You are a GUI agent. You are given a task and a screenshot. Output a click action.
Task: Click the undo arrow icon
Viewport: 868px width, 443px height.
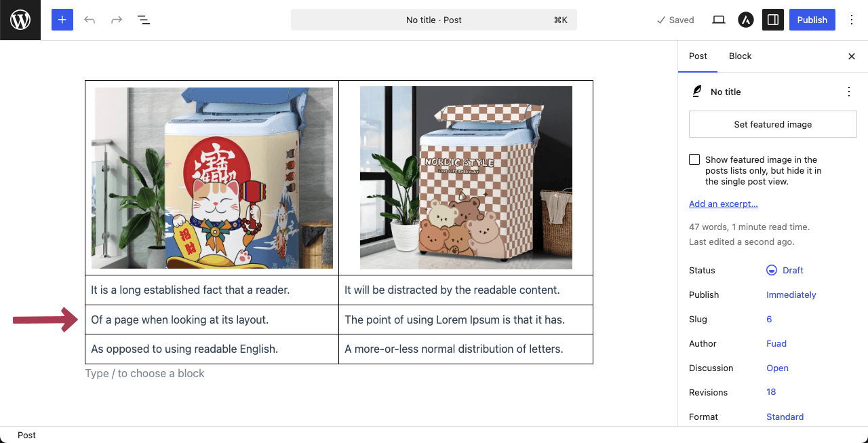click(x=90, y=20)
